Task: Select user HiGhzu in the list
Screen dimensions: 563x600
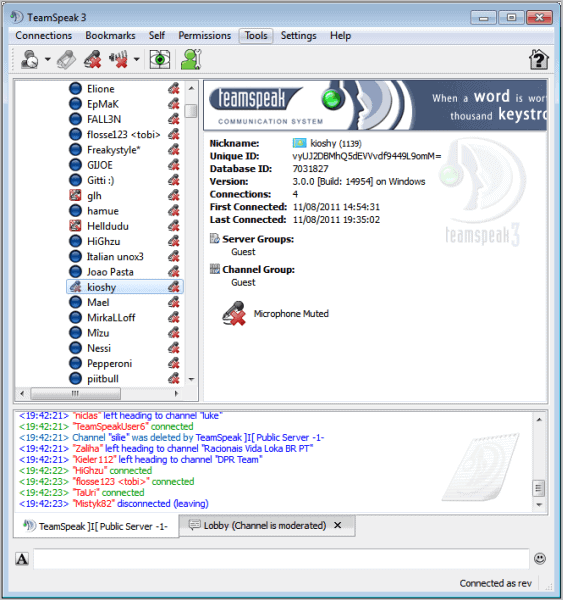Action: pyautogui.click(x=104, y=241)
